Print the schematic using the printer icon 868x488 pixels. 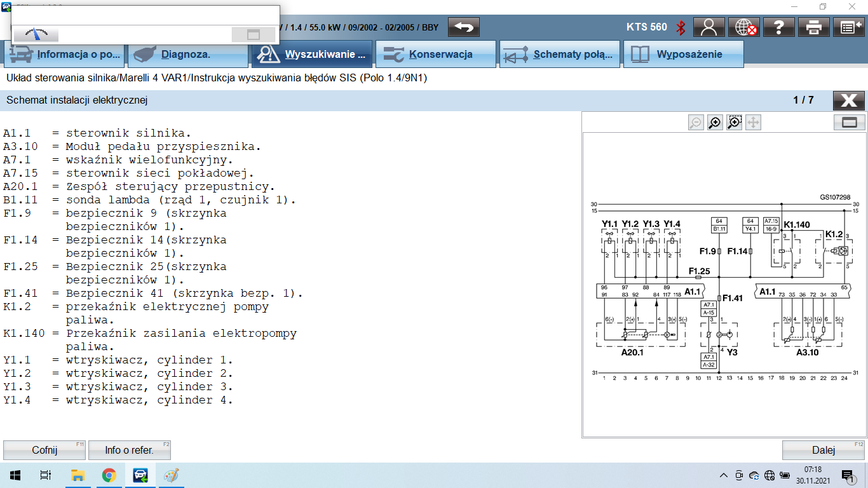[x=814, y=27]
